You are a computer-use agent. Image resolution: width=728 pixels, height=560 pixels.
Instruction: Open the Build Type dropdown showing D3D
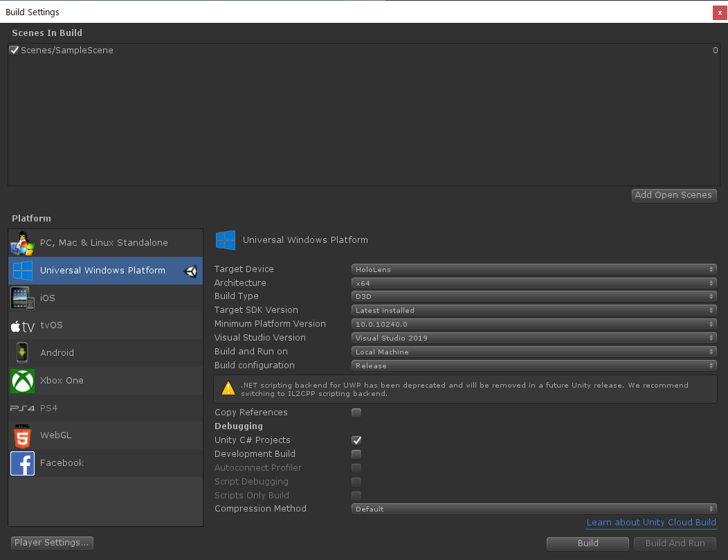pyautogui.click(x=534, y=296)
